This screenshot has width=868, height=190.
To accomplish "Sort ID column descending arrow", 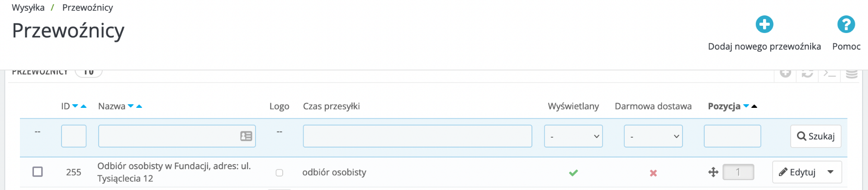I will (x=75, y=107).
